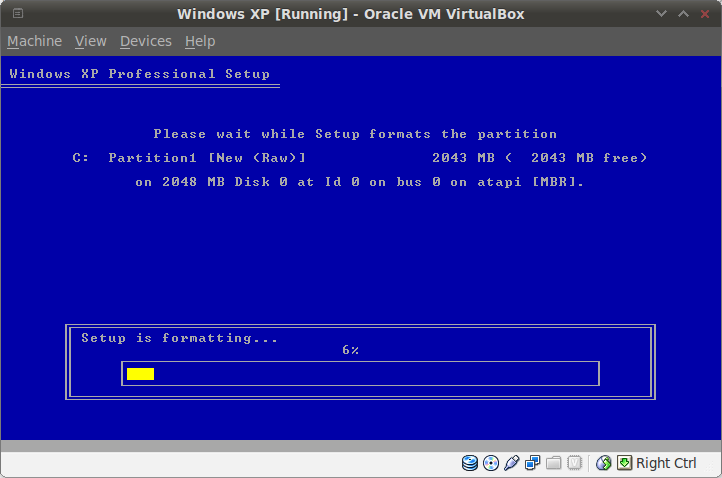Open the Devices menu
Image resolution: width=722 pixels, height=478 pixels.
pyautogui.click(x=146, y=41)
